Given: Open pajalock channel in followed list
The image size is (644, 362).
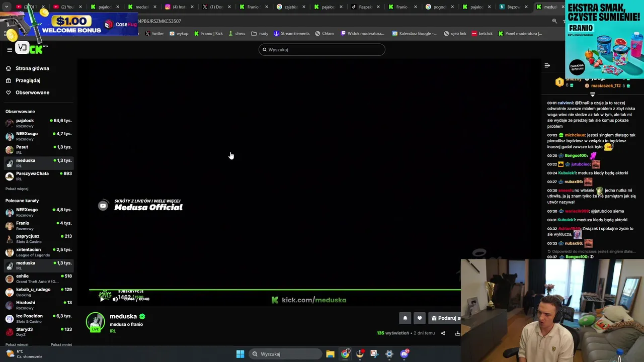Looking at the screenshot, I should (39, 123).
